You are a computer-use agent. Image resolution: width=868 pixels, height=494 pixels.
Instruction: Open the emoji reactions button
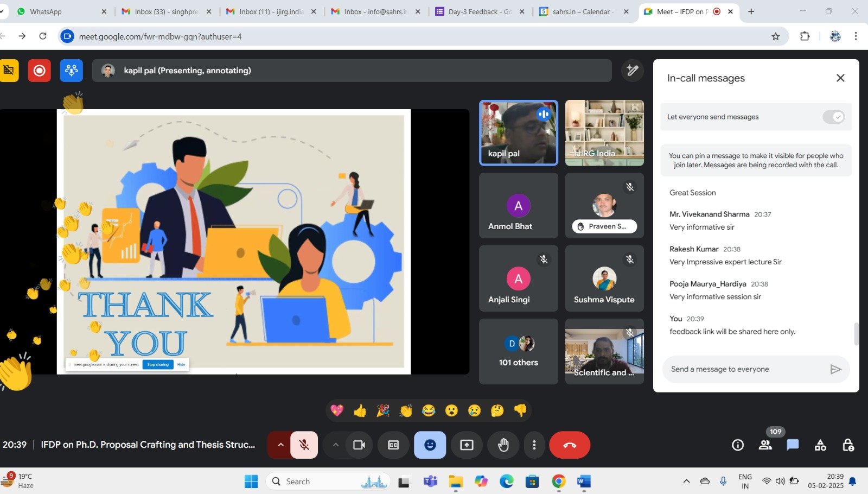pyautogui.click(x=430, y=445)
